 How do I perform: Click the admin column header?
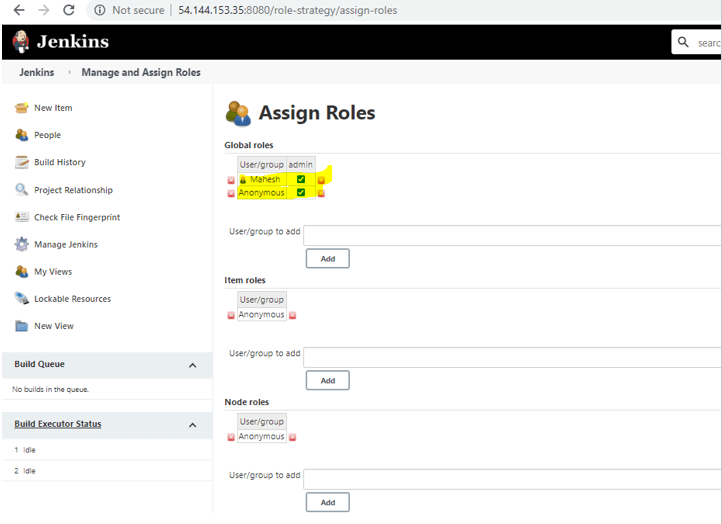pos(301,164)
